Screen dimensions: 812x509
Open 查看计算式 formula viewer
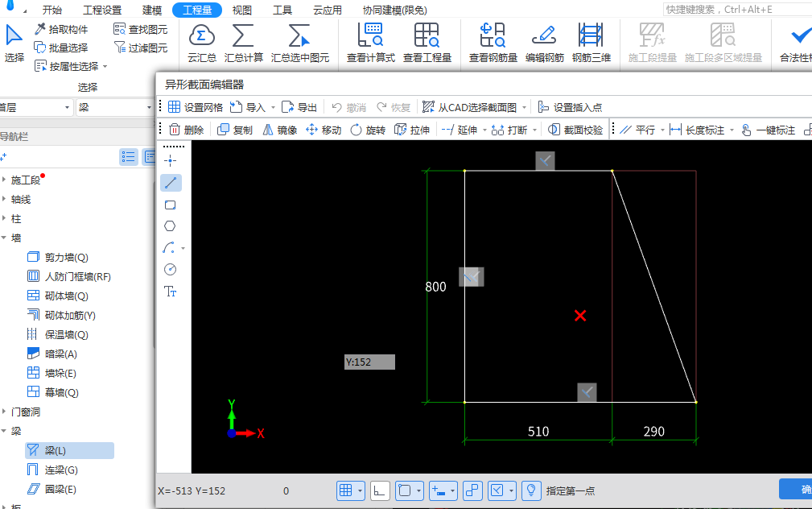[371, 43]
